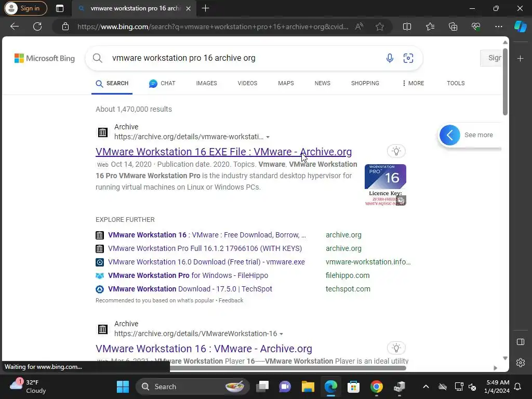Expand the See more side panel
Image resolution: width=532 pixels, height=399 pixels.
(x=450, y=135)
